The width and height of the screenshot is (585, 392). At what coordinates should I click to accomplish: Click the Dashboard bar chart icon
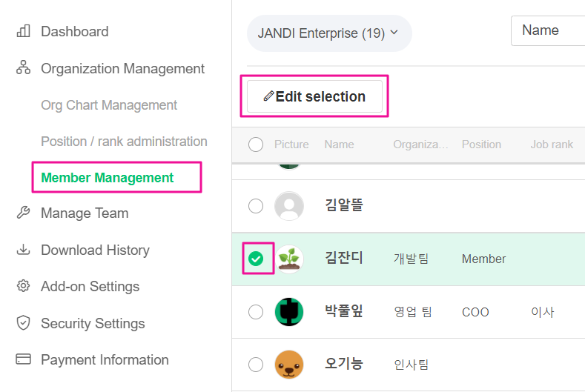pos(23,31)
